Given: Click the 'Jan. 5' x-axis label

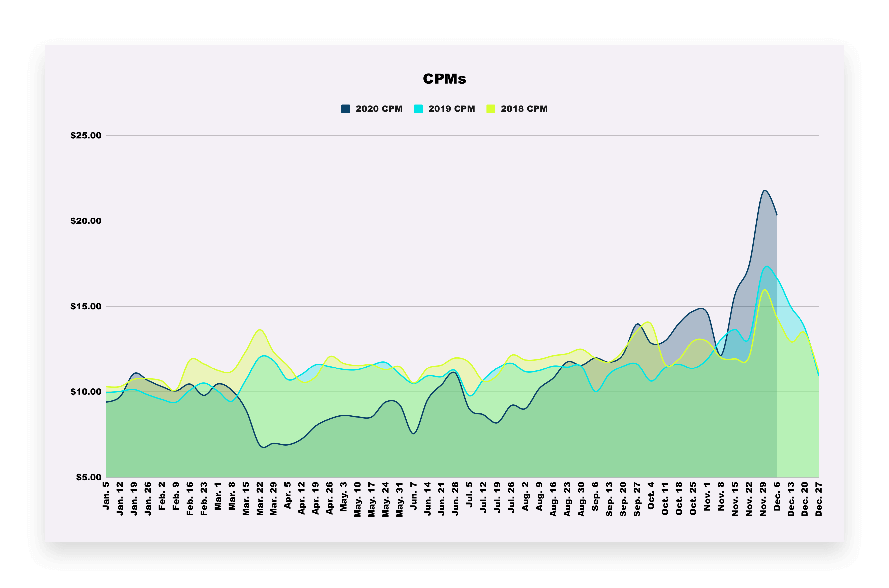Looking at the screenshot, I should click(x=106, y=496).
